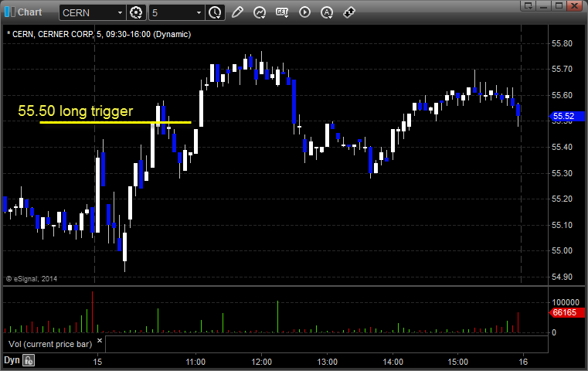Viewport: 588px width, 371px height.
Task: Click the Dyn time template label
Action: tap(12, 360)
